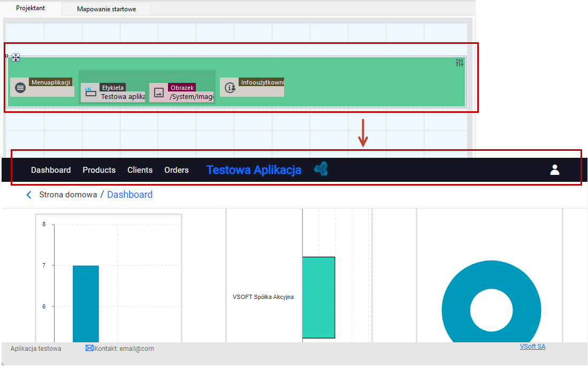Click the move handle icon in designer

16,57
